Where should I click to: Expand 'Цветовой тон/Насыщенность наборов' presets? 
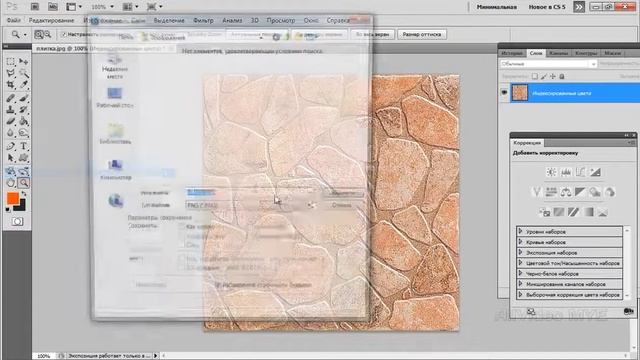click(520, 263)
